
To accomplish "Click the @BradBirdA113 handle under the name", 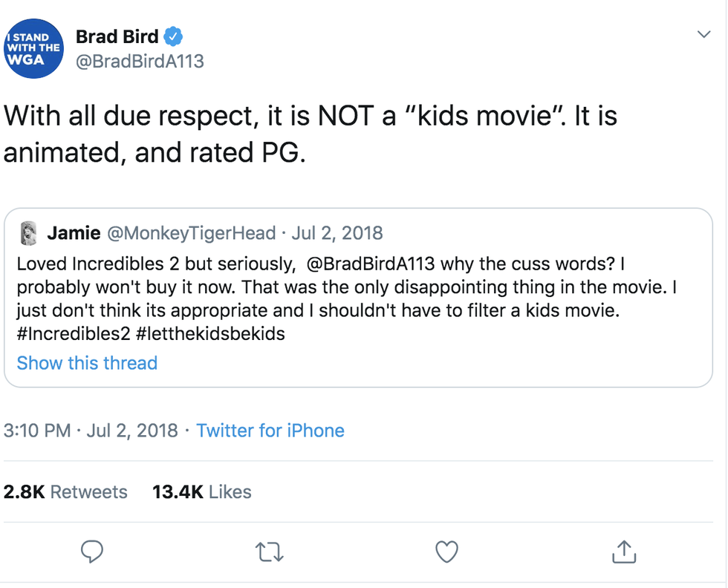I will tap(140, 61).
